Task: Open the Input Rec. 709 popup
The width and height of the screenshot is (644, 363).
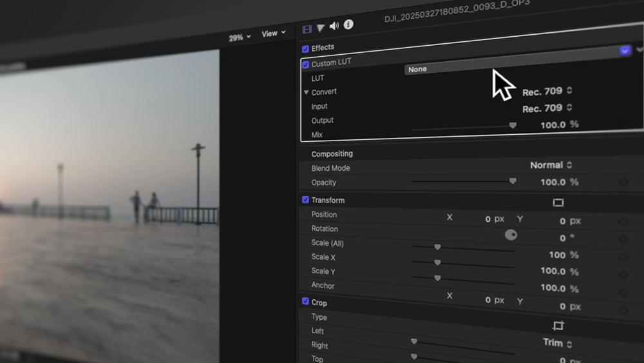Action: pos(547,92)
